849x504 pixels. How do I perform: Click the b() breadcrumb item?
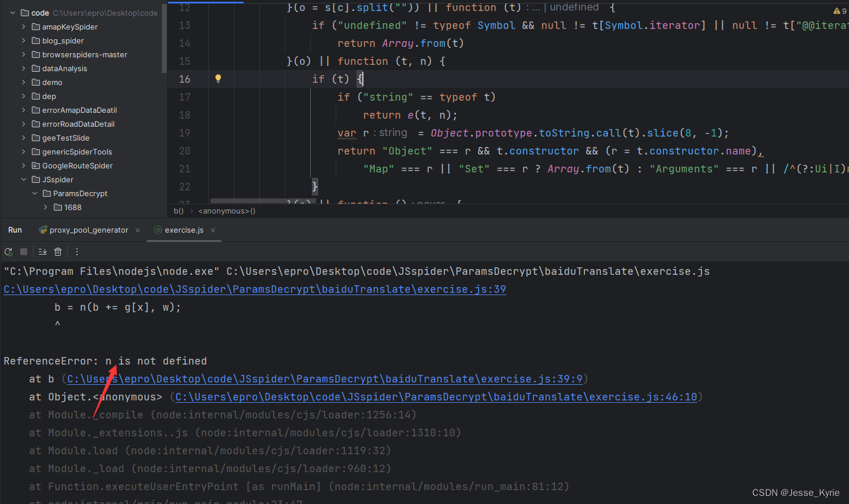pyautogui.click(x=178, y=211)
